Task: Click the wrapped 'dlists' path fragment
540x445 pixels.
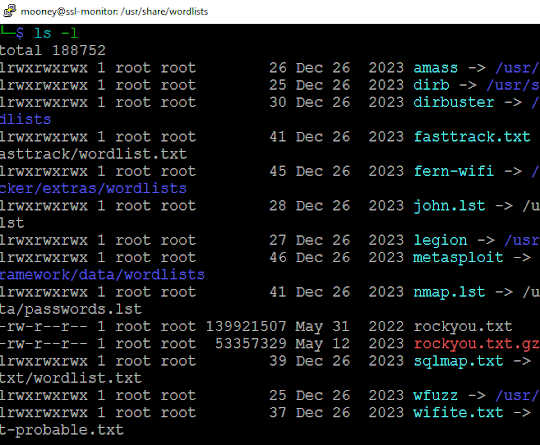Action: click(25, 120)
